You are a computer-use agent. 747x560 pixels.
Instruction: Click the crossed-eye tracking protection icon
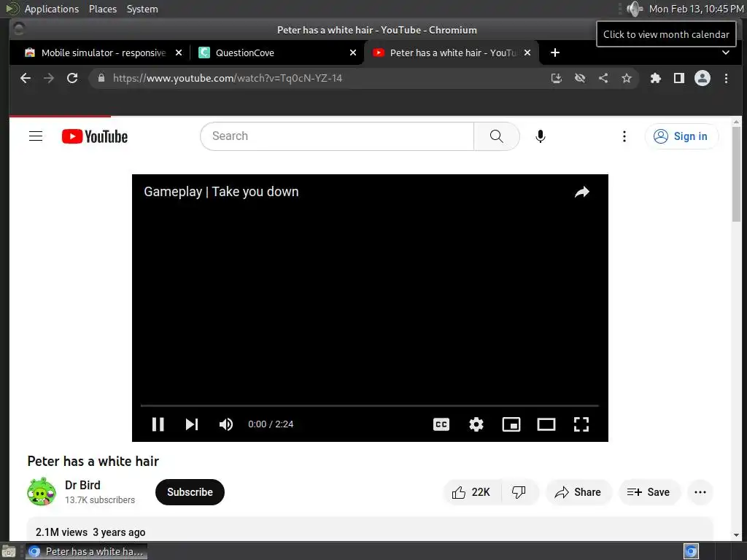(580, 78)
